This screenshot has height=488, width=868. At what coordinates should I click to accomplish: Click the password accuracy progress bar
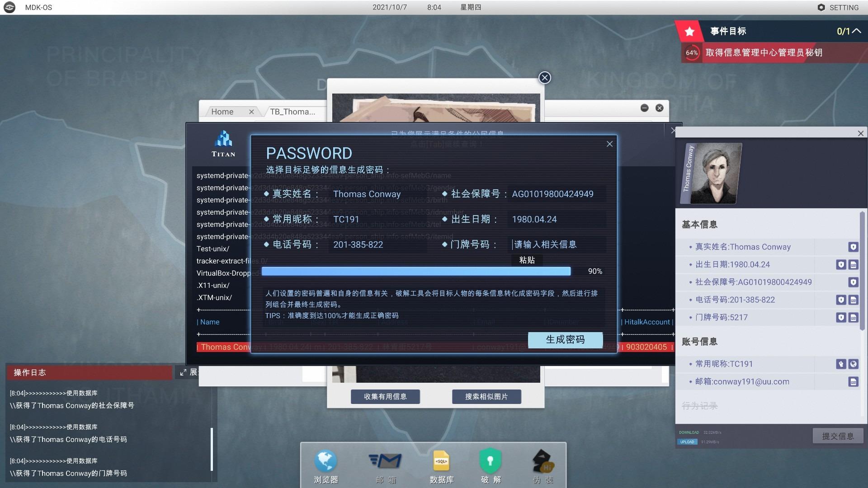pyautogui.click(x=416, y=271)
